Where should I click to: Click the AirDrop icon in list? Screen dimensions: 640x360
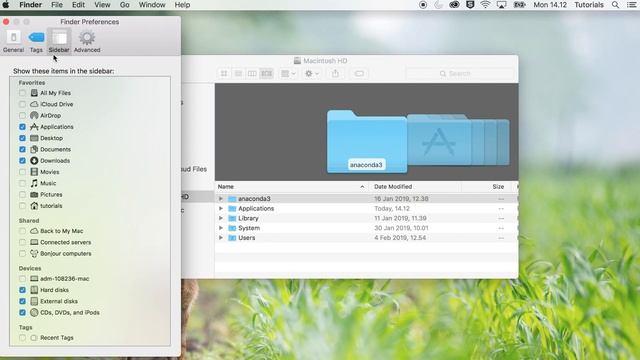pyautogui.click(x=34, y=116)
